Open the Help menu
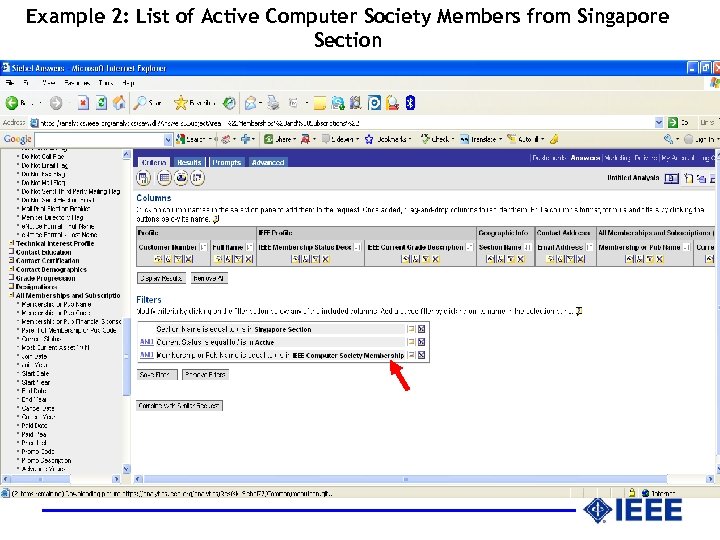Screen dimensions: 720x540 (x=129, y=83)
